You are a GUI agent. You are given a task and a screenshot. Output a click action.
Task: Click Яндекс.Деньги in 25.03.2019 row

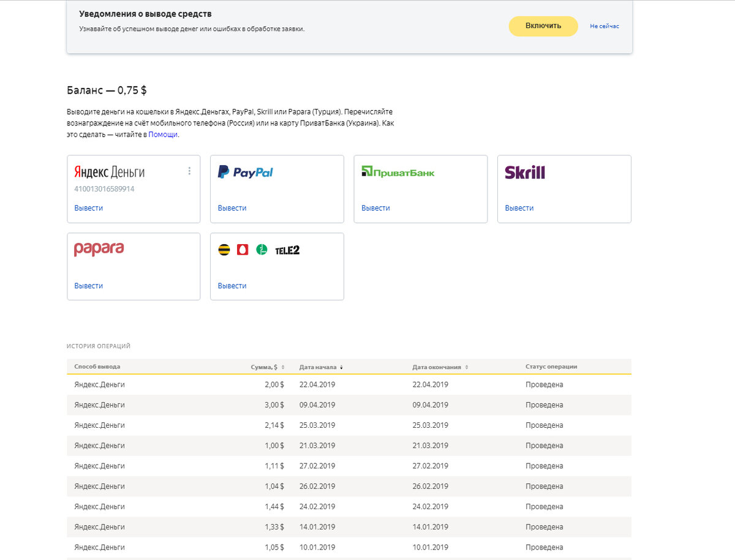pyautogui.click(x=99, y=425)
